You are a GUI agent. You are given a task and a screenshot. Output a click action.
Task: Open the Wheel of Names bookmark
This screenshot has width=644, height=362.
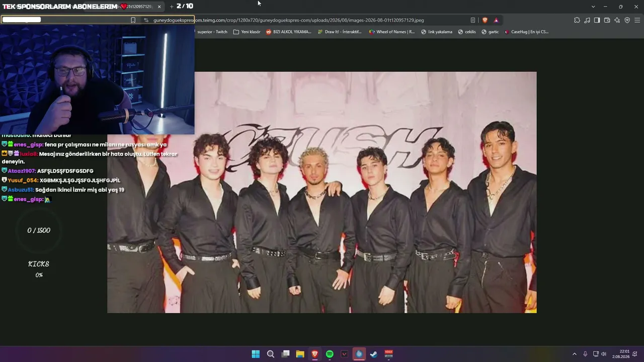point(392,32)
